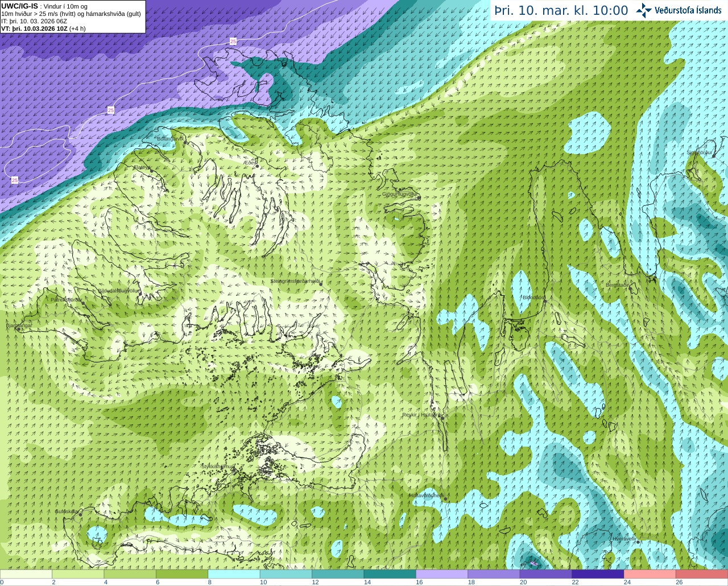Image resolution: width=728 pixels, height=586 pixels.
Task: Click the 10–12 m/s turquoise legend swatch
Action: pyautogui.click(x=286, y=574)
